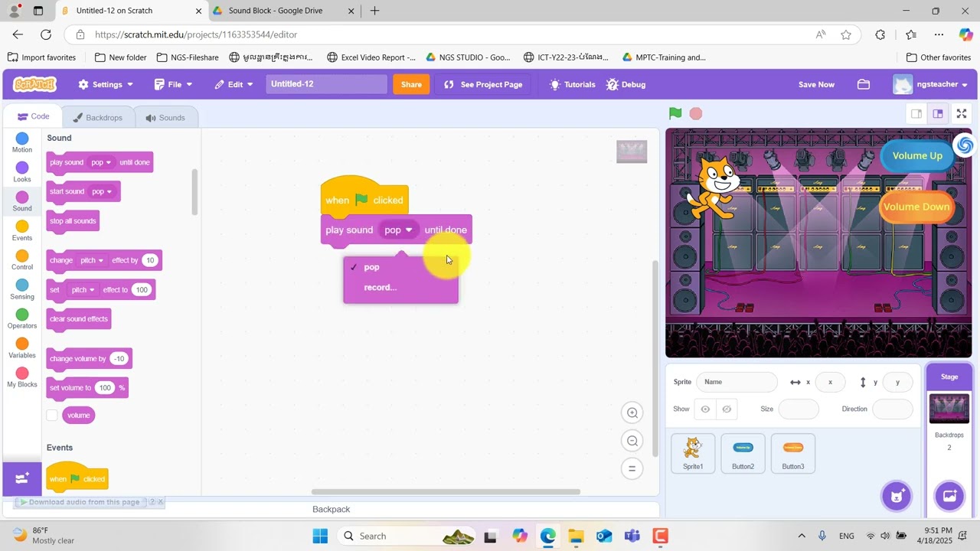Open pop dropdown in palette play sound until done
This screenshot has height=551, width=980.
101,162
